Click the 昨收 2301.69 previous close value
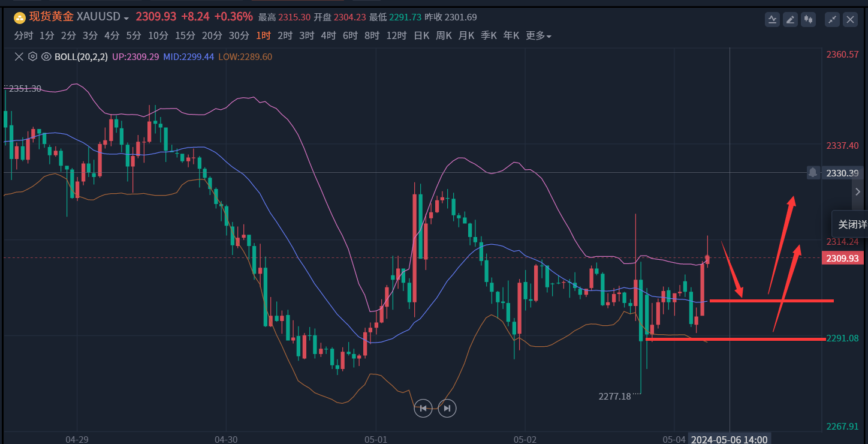 (x=450, y=17)
